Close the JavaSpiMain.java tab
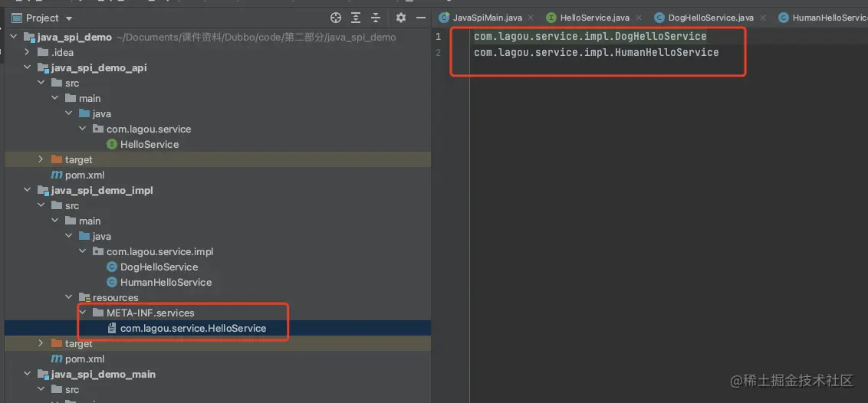The image size is (868, 403). tap(531, 18)
